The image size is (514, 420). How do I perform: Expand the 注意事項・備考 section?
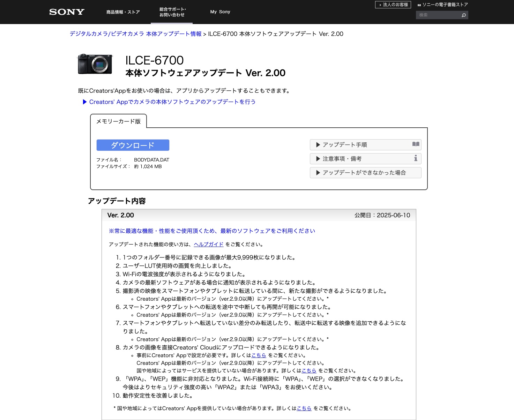[x=365, y=159]
